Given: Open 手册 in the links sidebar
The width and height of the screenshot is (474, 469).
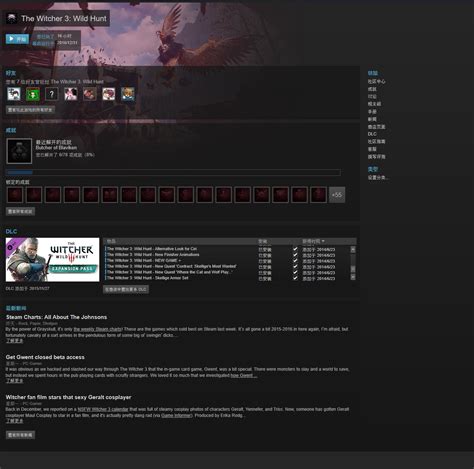Looking at the screenshot, I should pos(372,112).
